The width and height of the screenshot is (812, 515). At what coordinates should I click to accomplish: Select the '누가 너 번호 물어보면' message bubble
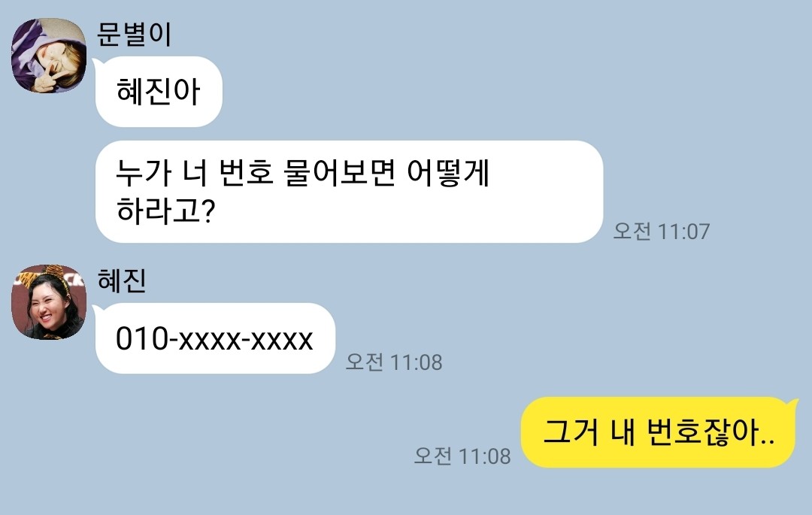point(349,192)
